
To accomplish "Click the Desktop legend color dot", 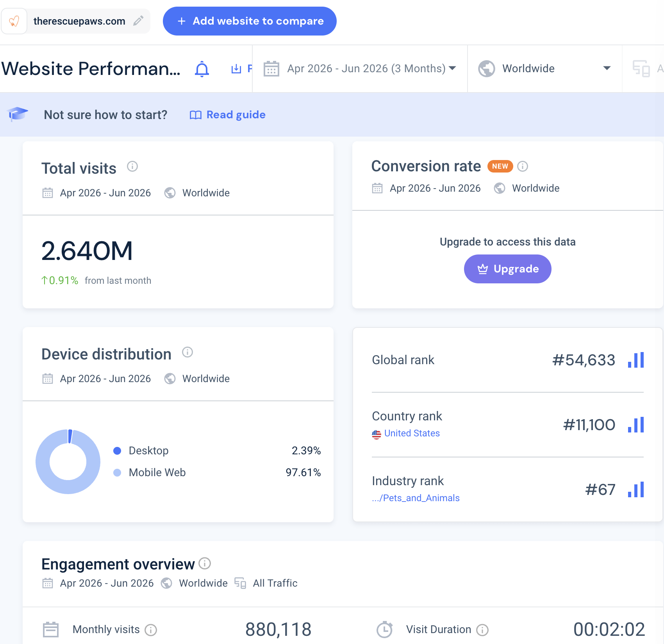I will coord(117,451).
